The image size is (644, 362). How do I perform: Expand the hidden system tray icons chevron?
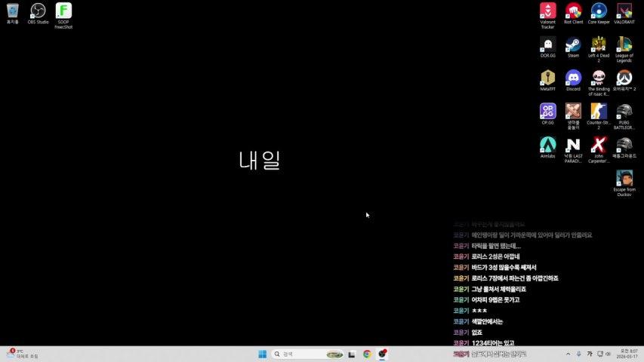tap(568, 354)
